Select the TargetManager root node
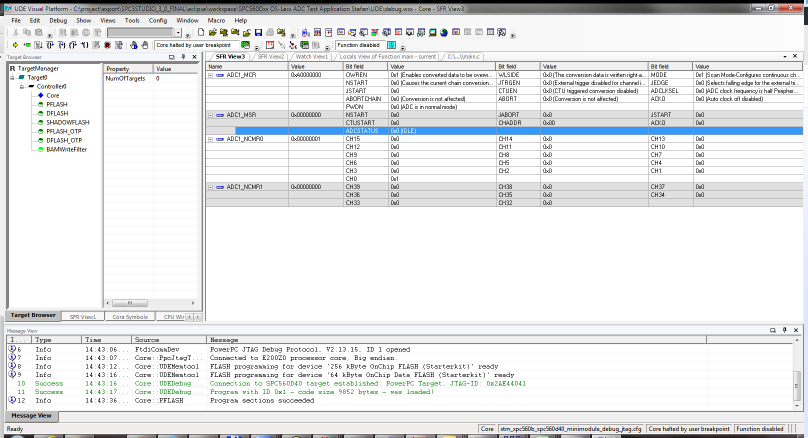 38,69
